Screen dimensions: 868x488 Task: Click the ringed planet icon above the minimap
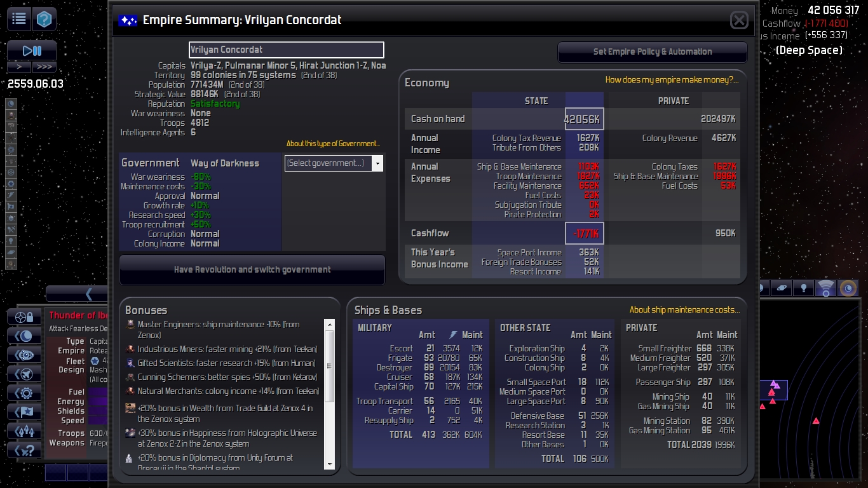click(x=782, y=288)
